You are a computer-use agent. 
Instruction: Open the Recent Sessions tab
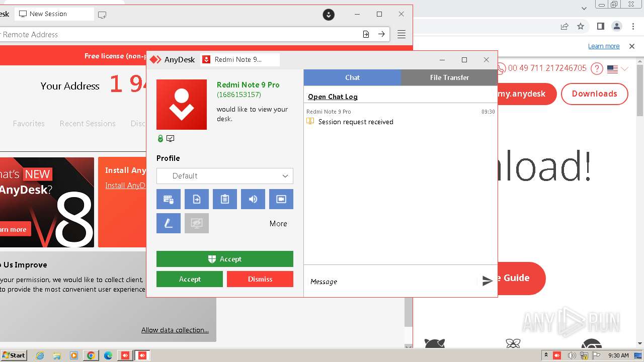[x=88, y=124]
